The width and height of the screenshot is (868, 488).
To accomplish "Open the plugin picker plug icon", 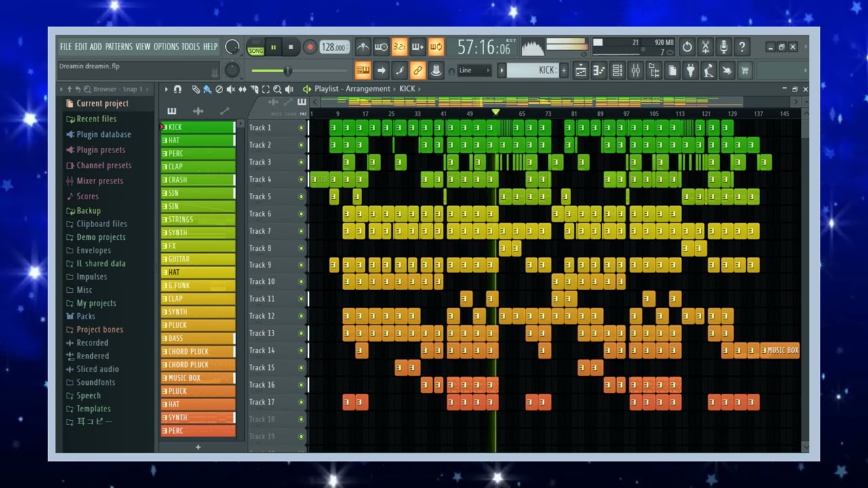I will click(690, 70).
